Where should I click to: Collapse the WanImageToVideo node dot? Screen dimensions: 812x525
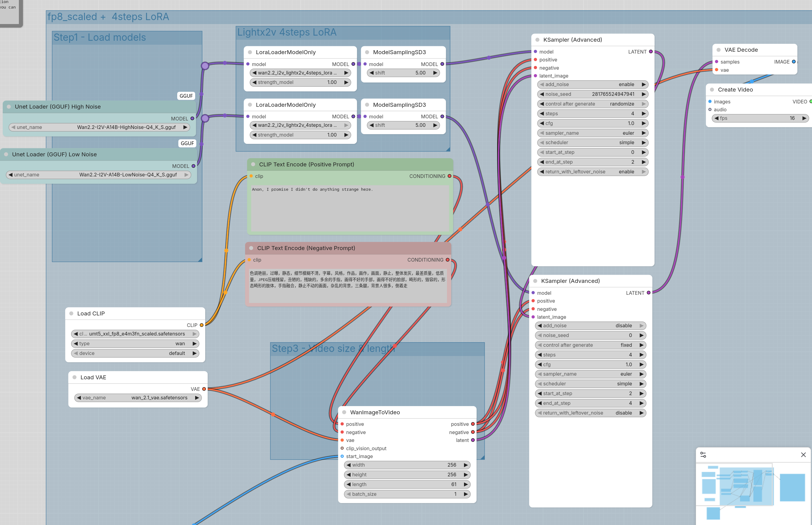[344, 412]
